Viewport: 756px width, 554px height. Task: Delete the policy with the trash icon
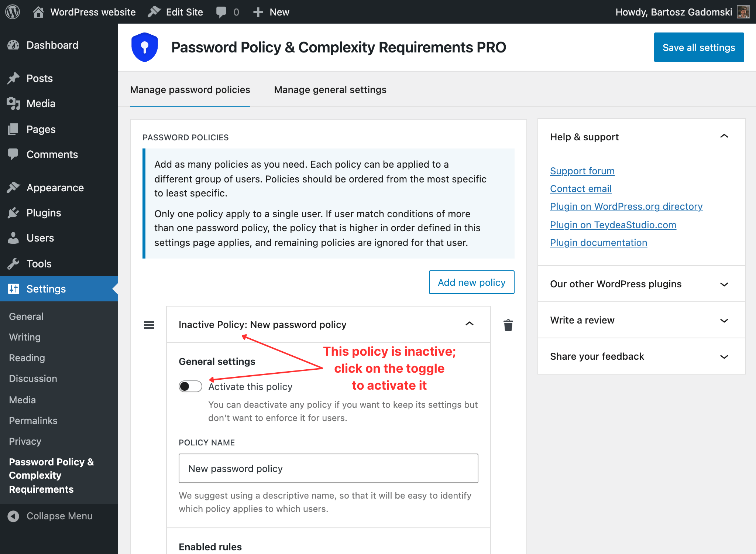point(508,325)
